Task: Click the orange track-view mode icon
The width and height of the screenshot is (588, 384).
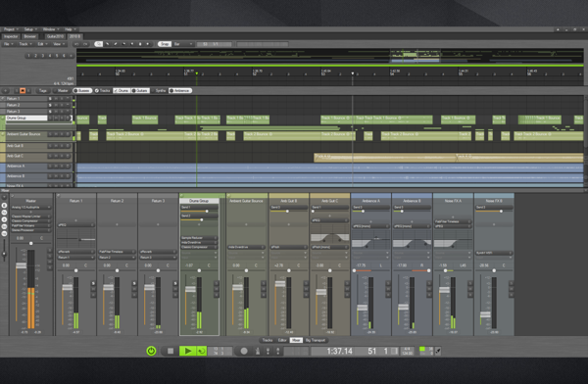Action: 23,91
